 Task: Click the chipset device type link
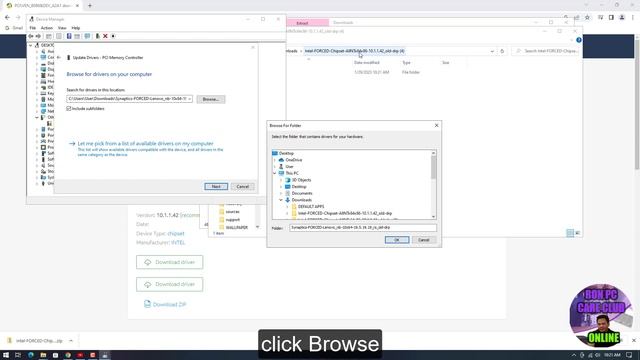pos(176,233)
